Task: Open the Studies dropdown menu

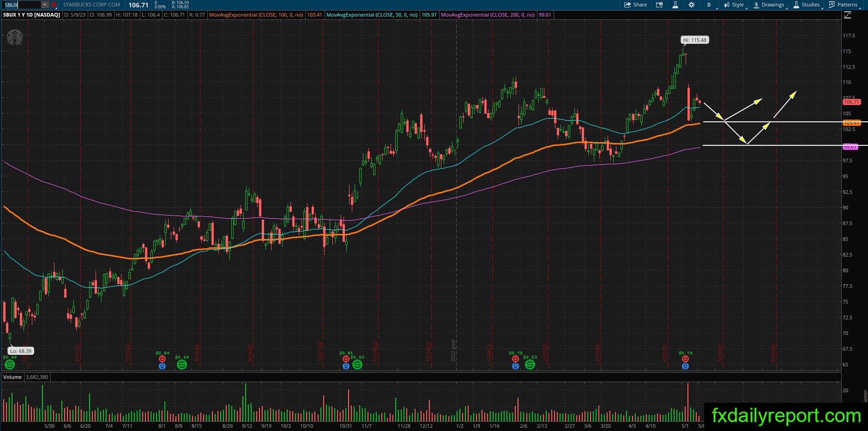Action: [x=808, y=5]
